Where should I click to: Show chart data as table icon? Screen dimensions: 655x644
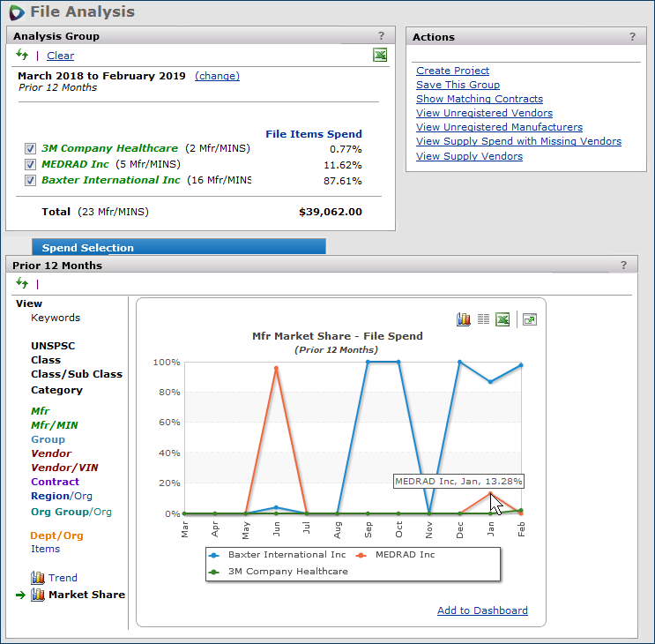(x=483, y=319)
